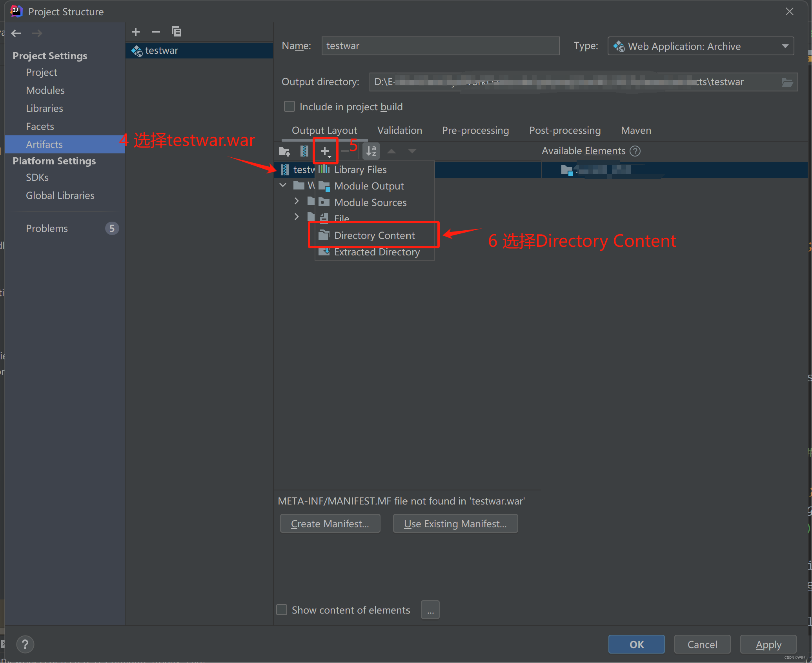
Task: Sort output elements alphabetically
Action: click(371, 151)
